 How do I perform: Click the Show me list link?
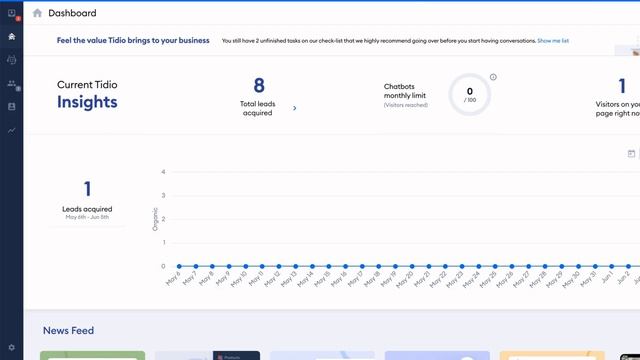click(x=553, y=41)
